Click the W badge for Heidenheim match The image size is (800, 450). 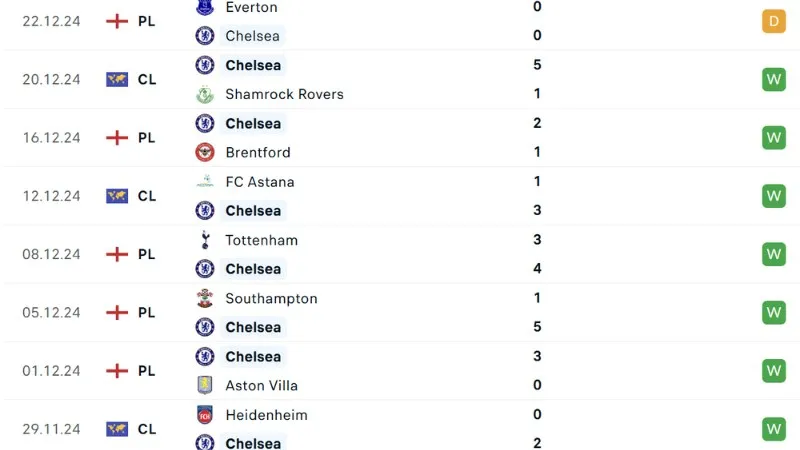click(774, 429)
